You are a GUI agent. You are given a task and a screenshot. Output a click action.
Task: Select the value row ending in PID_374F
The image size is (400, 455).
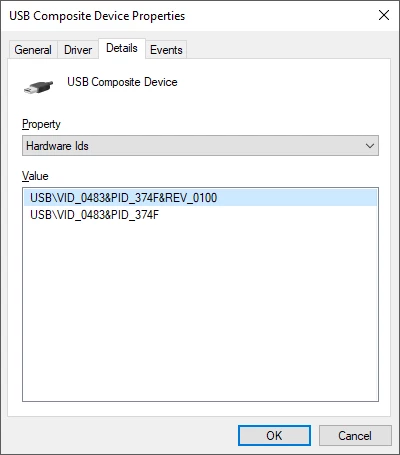pos(200,215)
